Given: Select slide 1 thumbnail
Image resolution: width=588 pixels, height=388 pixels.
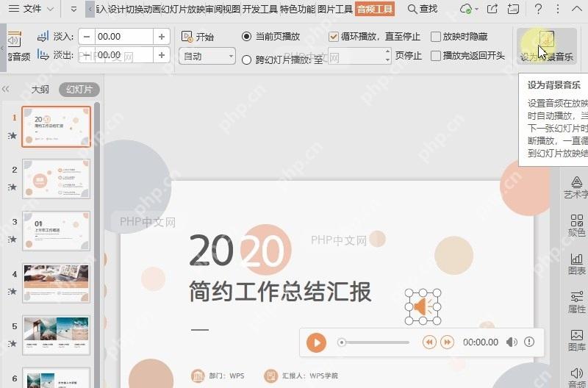Looking at the screenshot, I should click(x=57, y=126).
